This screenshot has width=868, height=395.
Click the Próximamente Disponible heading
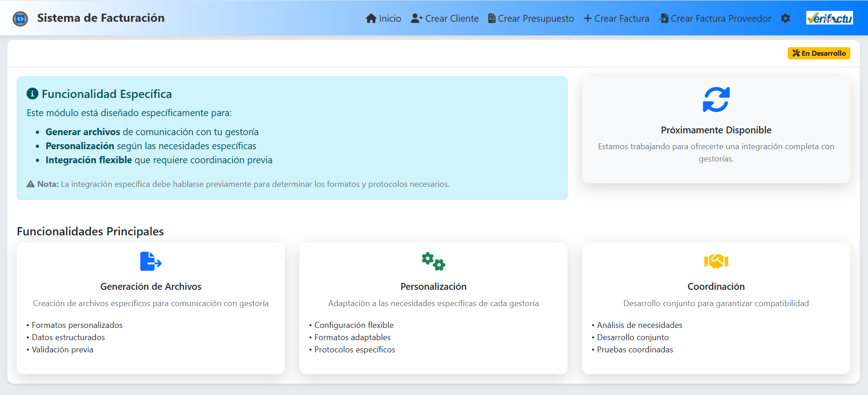coord(716,130)
